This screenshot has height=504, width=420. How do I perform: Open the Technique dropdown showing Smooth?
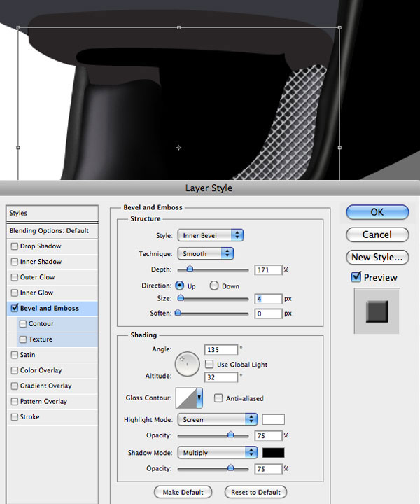[x=206, y=253]
